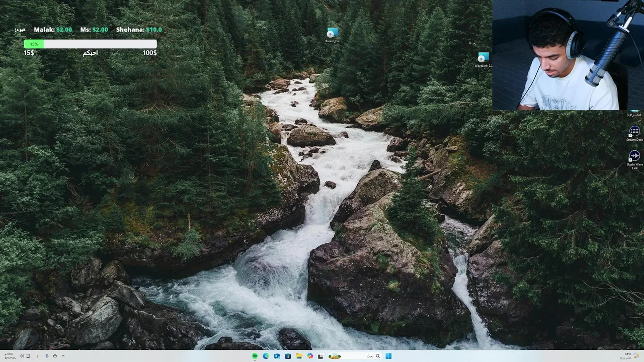Click the Shehana: $10.0 donor label
The width and height of the screenshot is (644, 362).
[x=139, y=30]
